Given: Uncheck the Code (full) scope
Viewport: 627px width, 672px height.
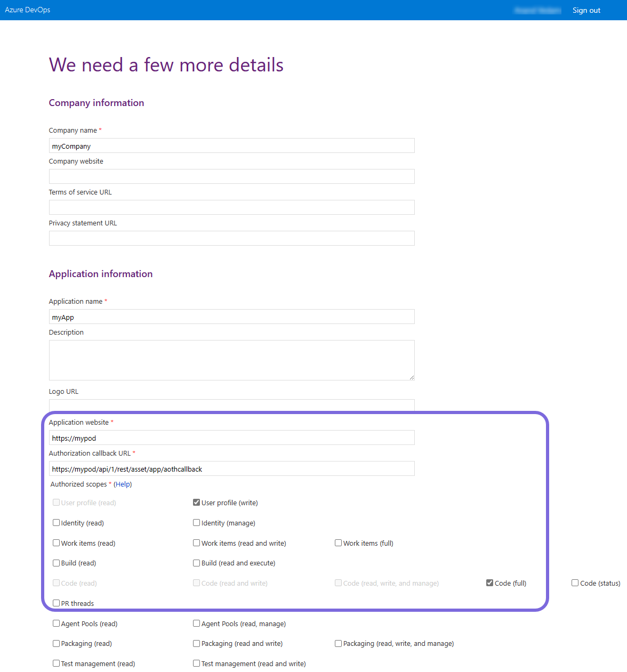Looking at the screenshot, I should [x=489, y=582].
